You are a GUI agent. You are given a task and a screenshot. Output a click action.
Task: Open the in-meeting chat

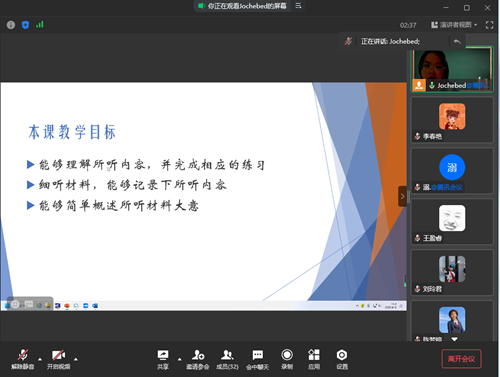[x=257, y=359]
